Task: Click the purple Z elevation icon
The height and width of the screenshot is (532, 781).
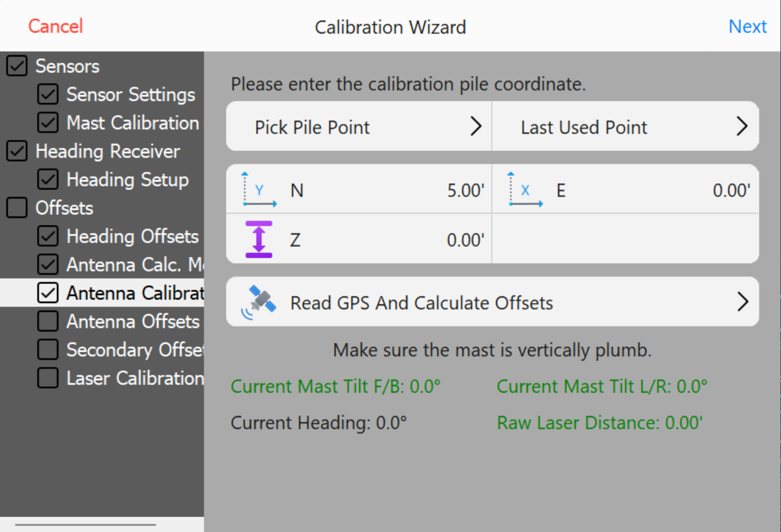Action: point(259,239)
